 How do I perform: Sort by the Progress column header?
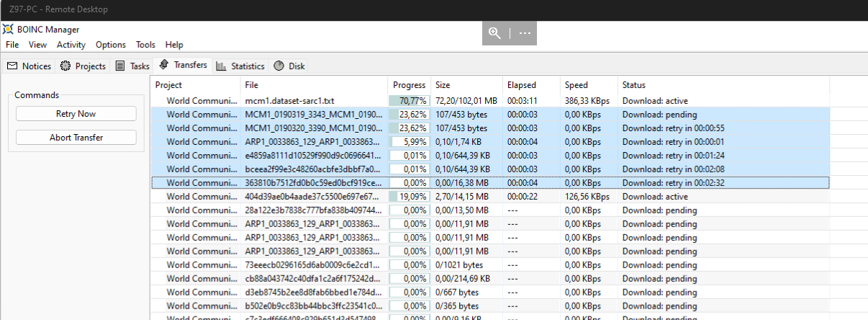(410, 85)
